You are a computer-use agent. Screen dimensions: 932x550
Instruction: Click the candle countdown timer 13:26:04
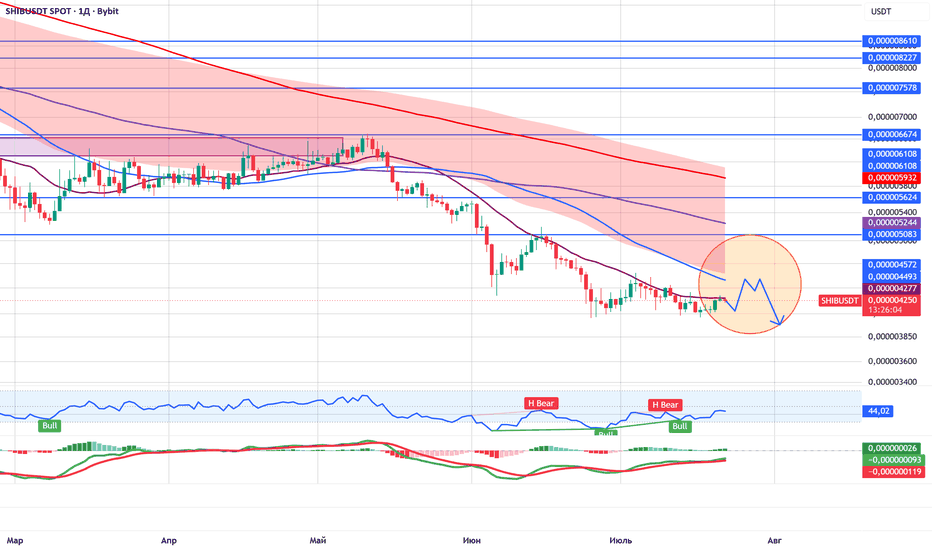pos(884,310)
